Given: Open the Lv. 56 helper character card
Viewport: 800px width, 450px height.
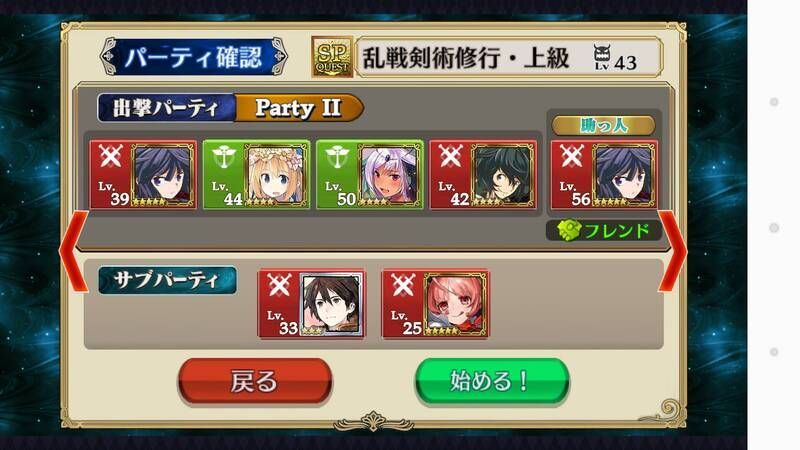Looking at the screenshot, I should pyautogui.click(x=604, y=175).
